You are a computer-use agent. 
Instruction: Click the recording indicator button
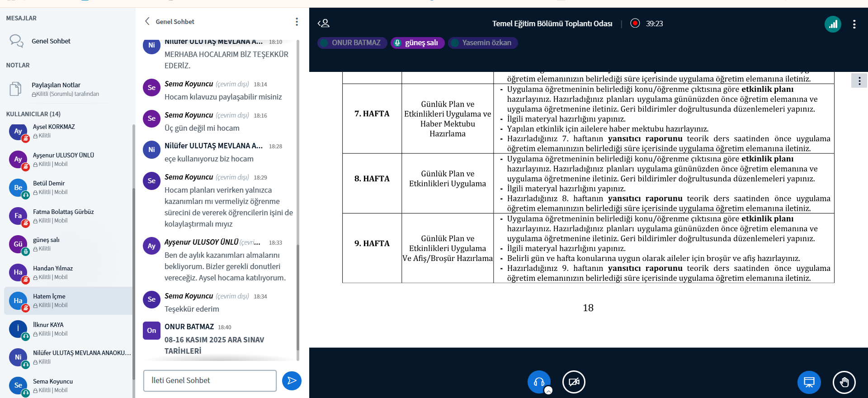click(x=635, y=24)
